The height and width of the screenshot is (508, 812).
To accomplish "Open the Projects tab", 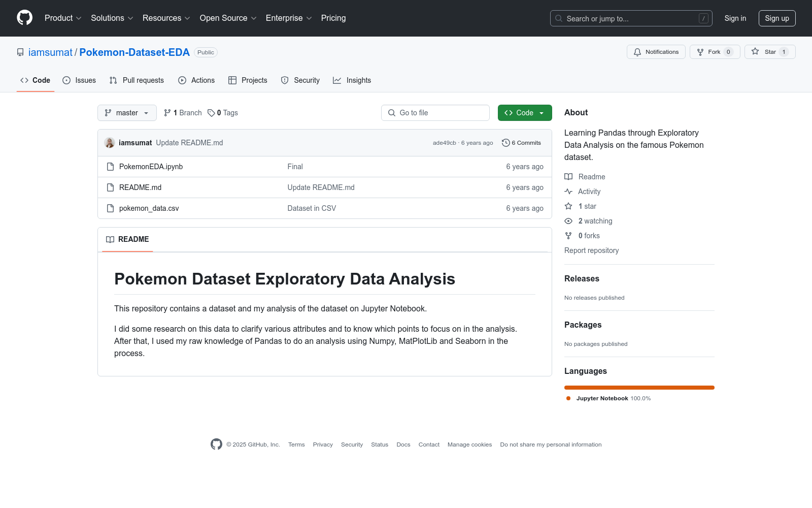I will (x=248, y=80).
